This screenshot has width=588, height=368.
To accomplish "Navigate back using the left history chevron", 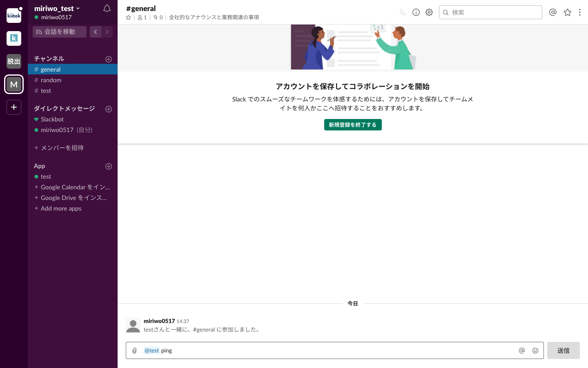I will 95,32.
